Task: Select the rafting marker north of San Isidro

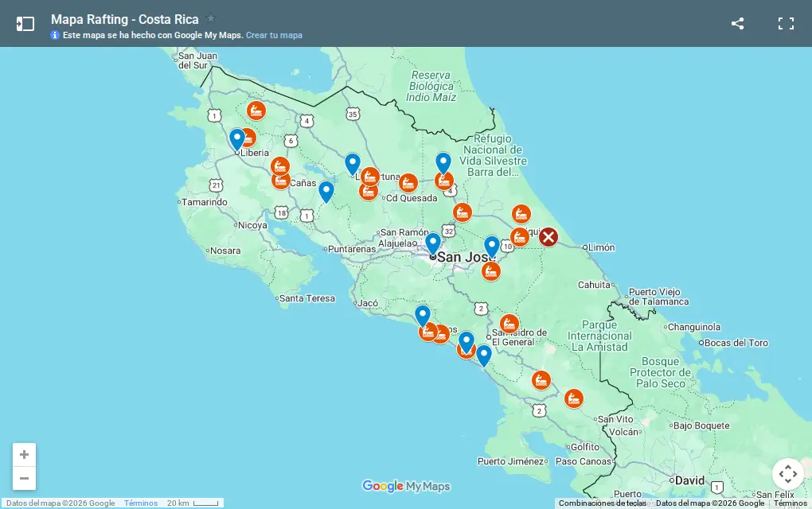Action: click(509, 324)
